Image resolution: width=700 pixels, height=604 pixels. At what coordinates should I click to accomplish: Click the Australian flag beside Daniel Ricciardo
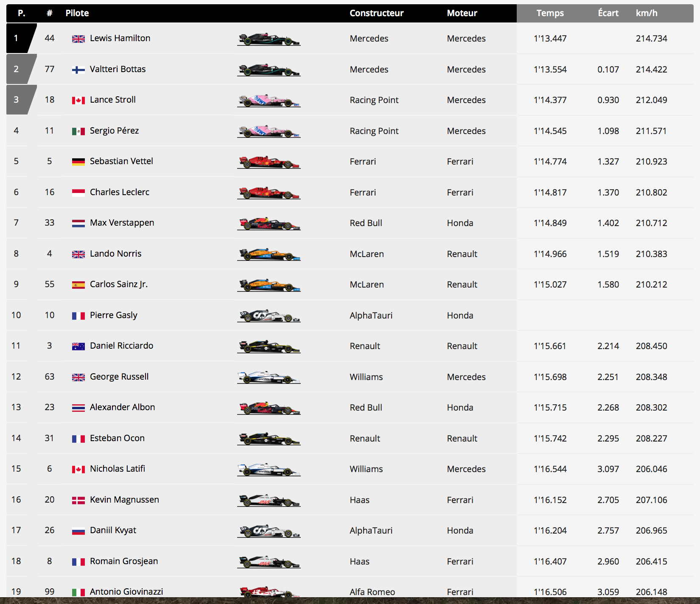click(78, 347)
